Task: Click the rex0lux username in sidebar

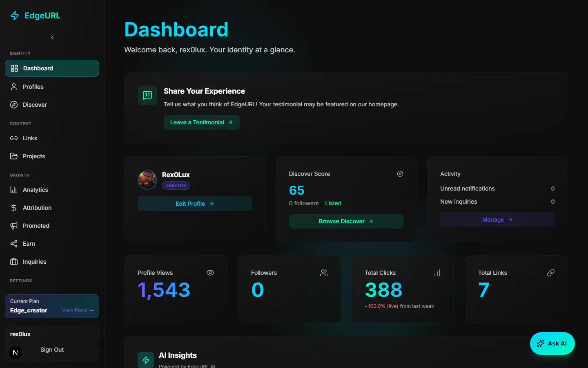Action: (x=20, y=334)
